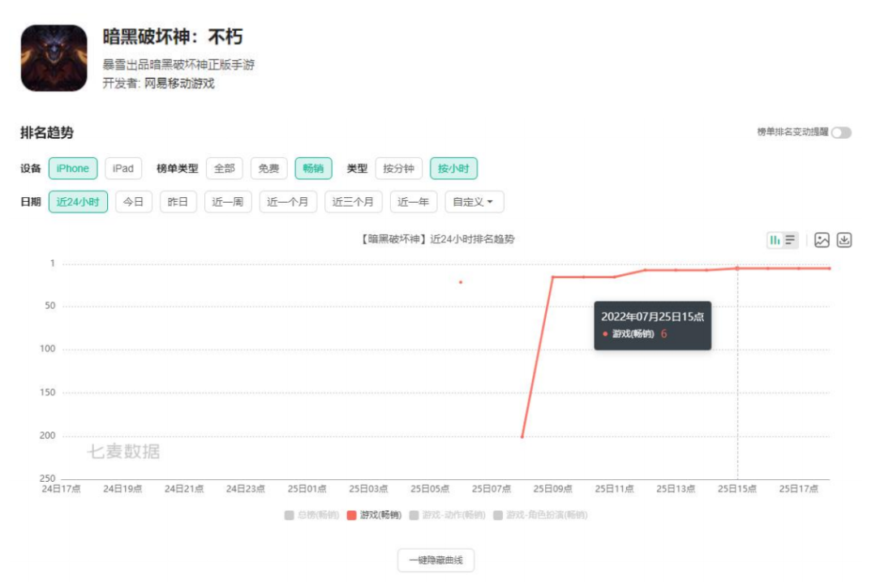This screenshot has height=588, width=876.
Task: Click 24日17点 axis label
Action: 62,488
